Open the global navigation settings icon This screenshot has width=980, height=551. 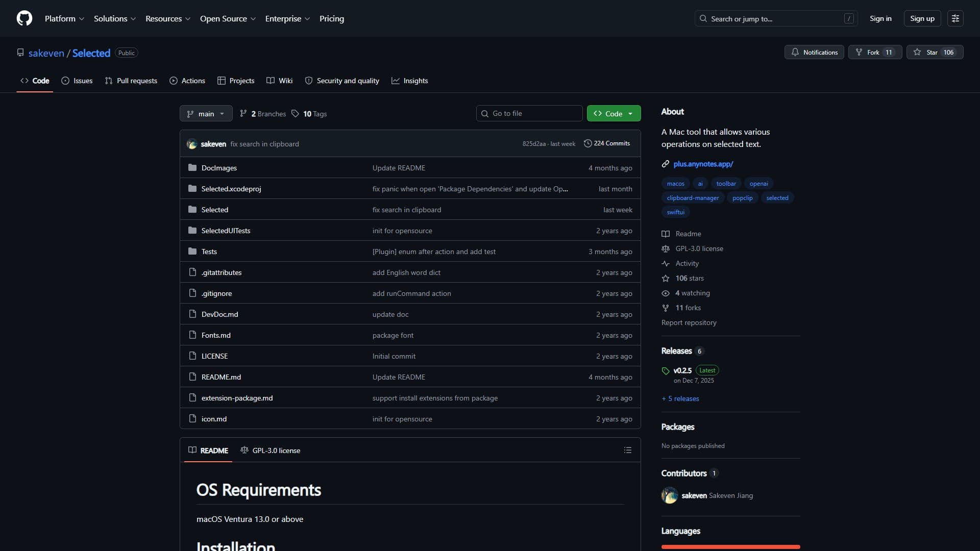click(x=955, y=18)
